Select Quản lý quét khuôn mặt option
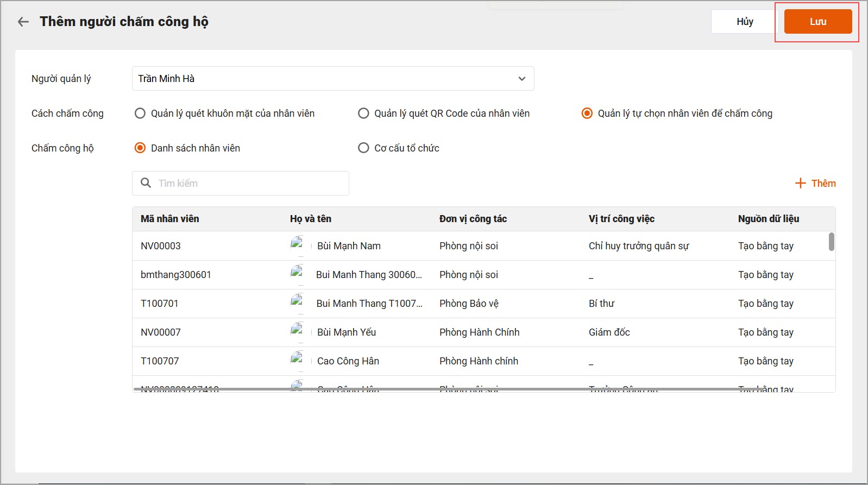Viewport: 868px width, 485px height. click(x=140, y=114)
